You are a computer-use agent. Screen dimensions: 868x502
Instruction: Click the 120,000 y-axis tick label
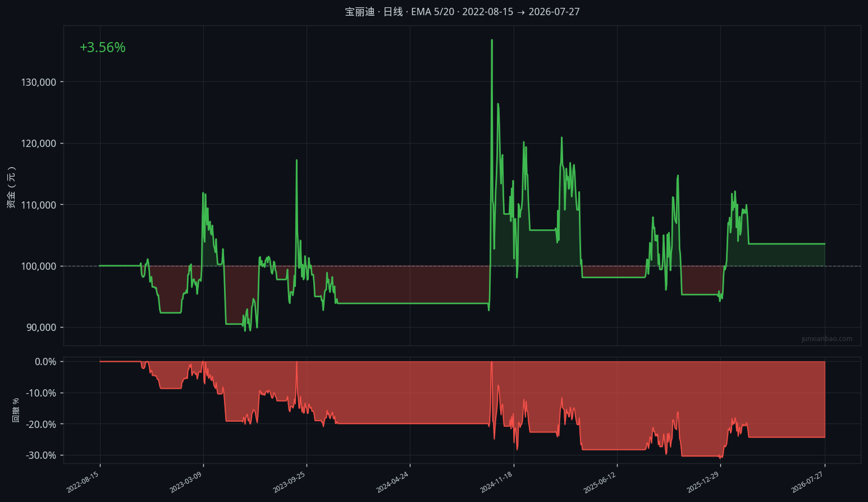pyautogui.click(x=39, y=144)
